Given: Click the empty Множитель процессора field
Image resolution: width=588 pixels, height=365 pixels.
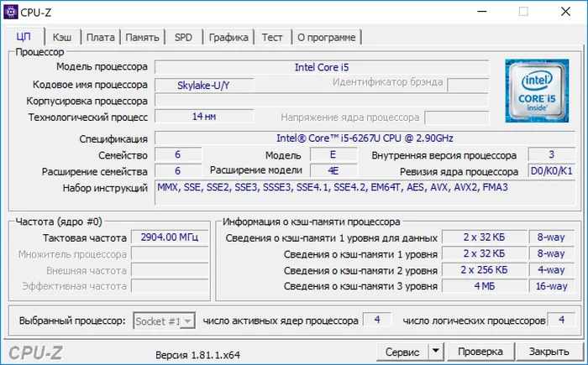Looking at the screenshot, I should (x=170, y=254).
